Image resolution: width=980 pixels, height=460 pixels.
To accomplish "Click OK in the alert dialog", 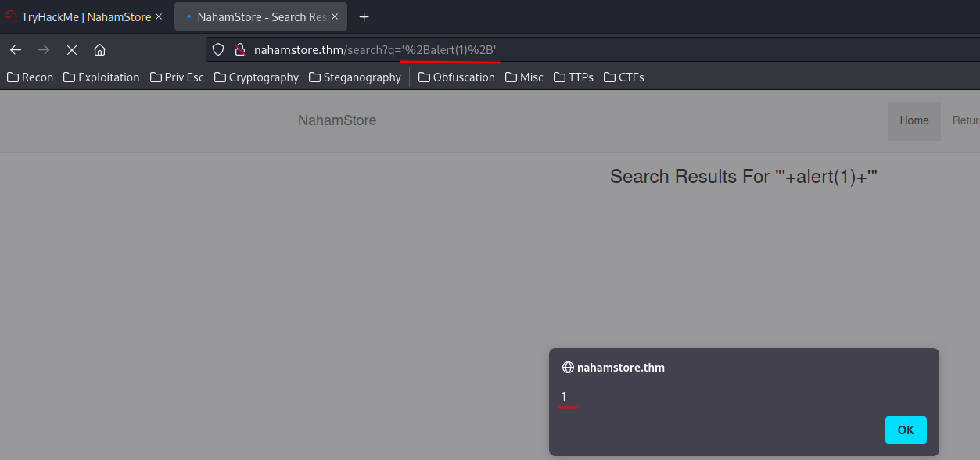I will 906,429.
